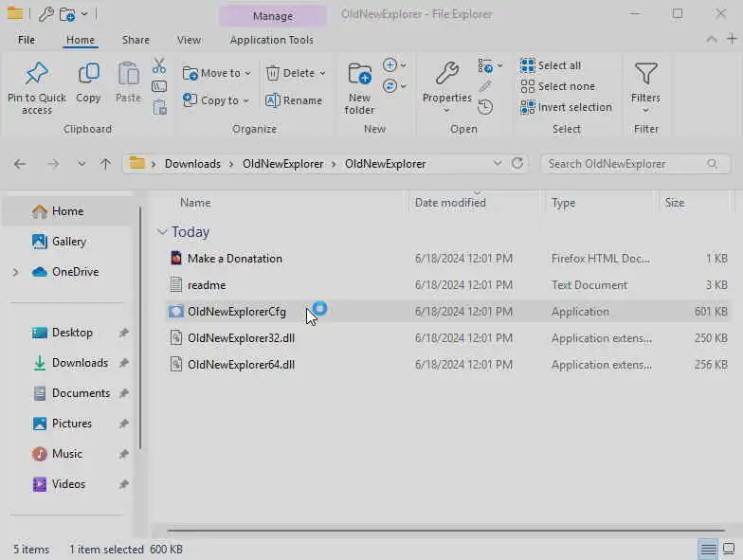Open Easy access dropdown icon

click(394, 85)
